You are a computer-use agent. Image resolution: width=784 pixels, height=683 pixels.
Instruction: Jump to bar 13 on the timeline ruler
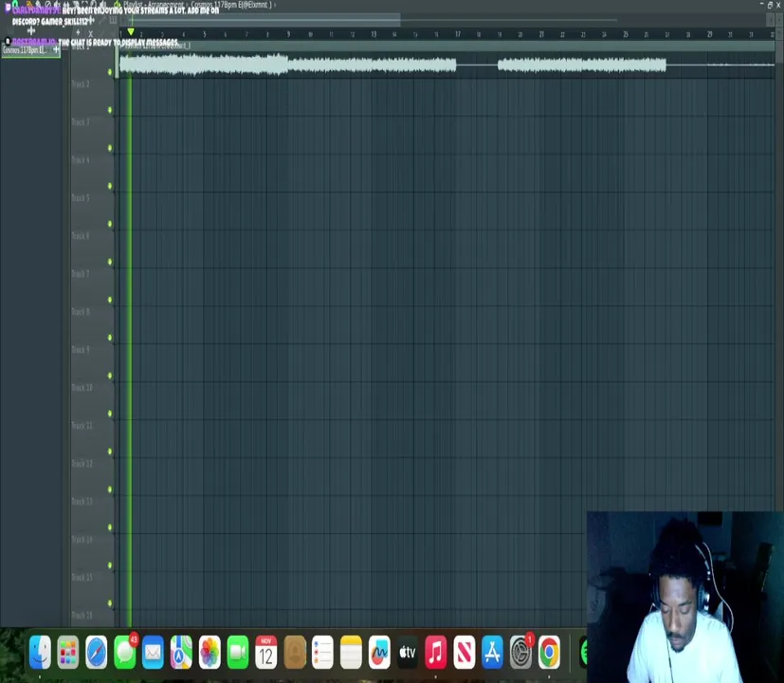(x=374, y=34)
